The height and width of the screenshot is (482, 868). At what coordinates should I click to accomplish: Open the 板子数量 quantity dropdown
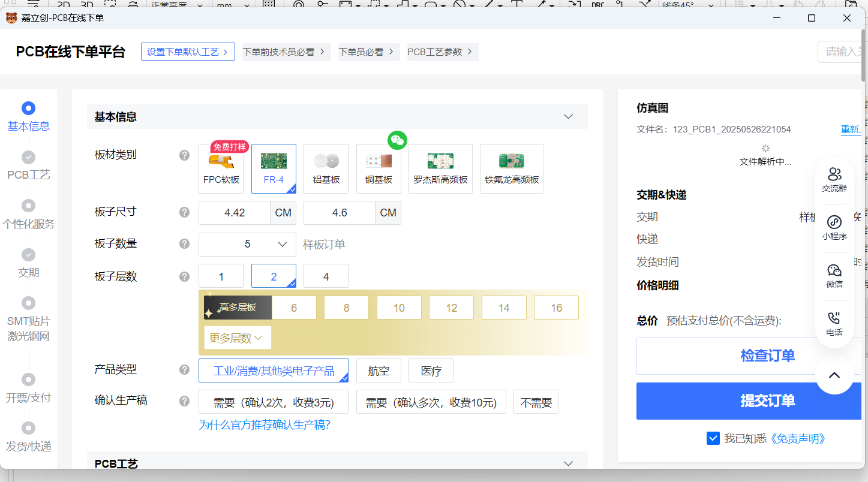pyautogui.click(x=247, y=244)
